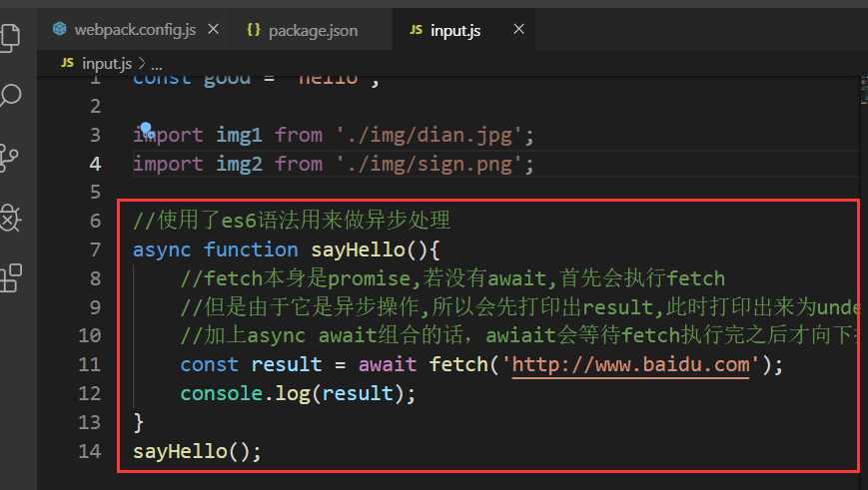Close the webpack.config.js tab
868x490 pixels.
point(213,29)
